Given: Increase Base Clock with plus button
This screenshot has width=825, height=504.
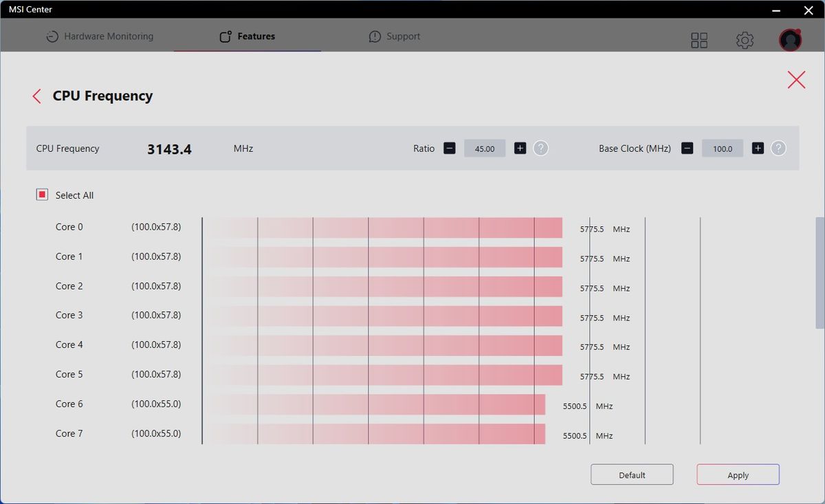Looking at the screenshot, I should point(758,148).
